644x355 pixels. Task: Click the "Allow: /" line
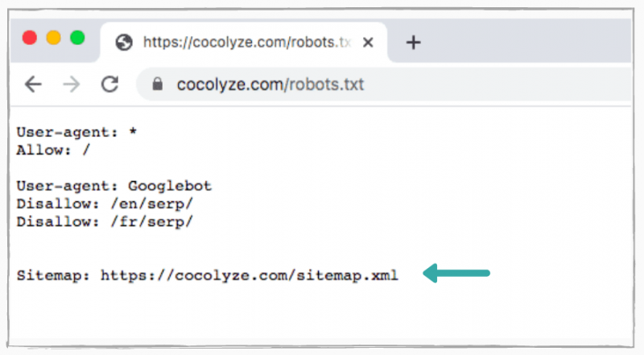click(x=53, y=150)
